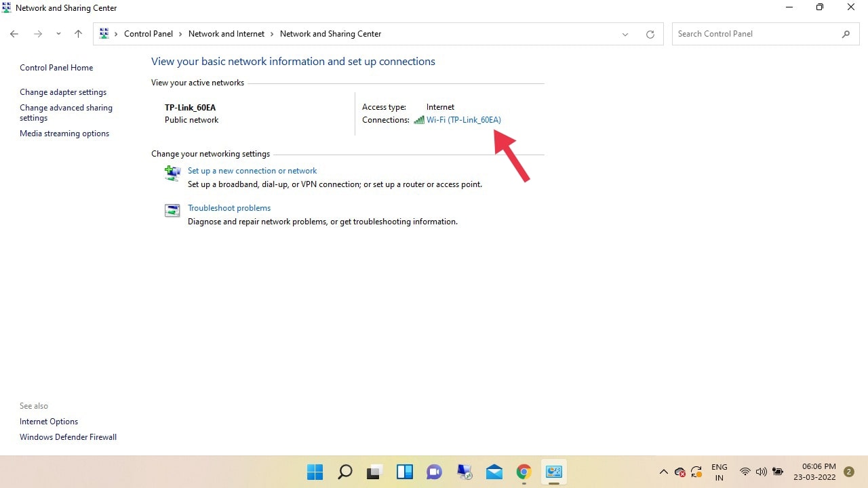The width and height of the screenshot is (868, 488).
Task: Click the volume speaker tray icon
Action: [761, 472]
